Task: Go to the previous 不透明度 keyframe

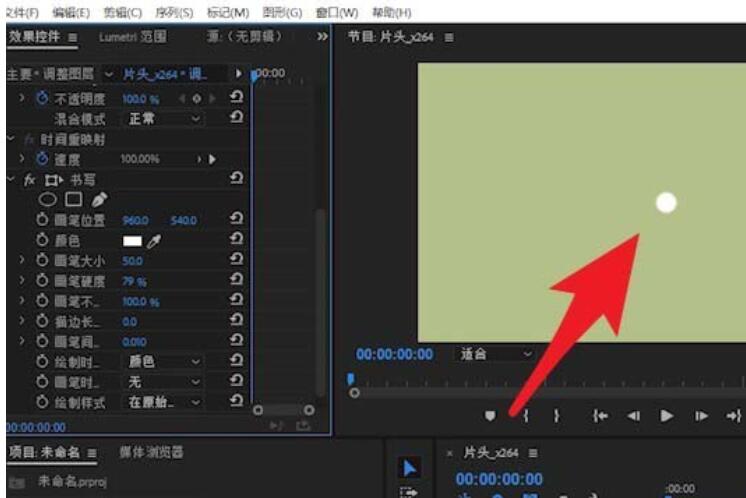Action: coord(182,99)
